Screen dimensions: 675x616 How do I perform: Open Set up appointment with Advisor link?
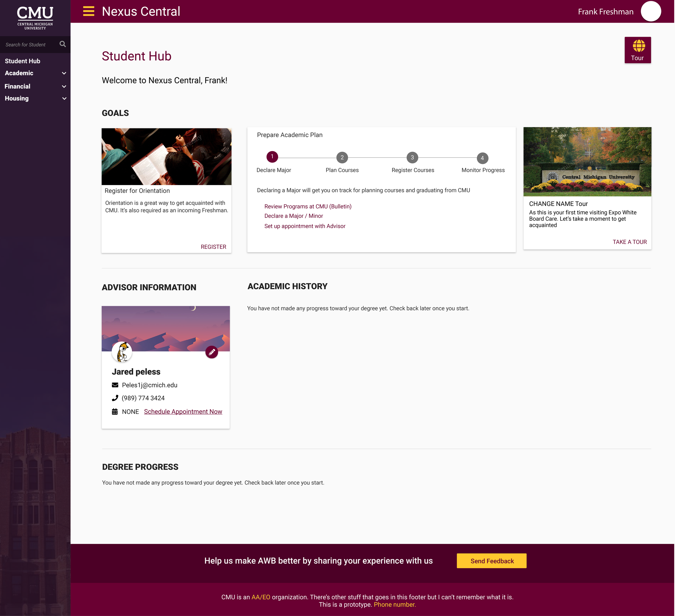coord(305,226)
